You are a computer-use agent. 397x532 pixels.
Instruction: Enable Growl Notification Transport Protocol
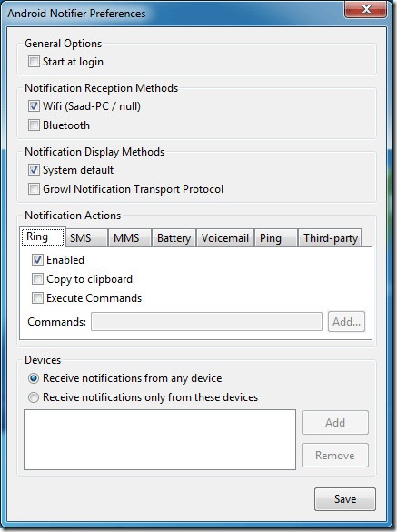click(34, 188)
